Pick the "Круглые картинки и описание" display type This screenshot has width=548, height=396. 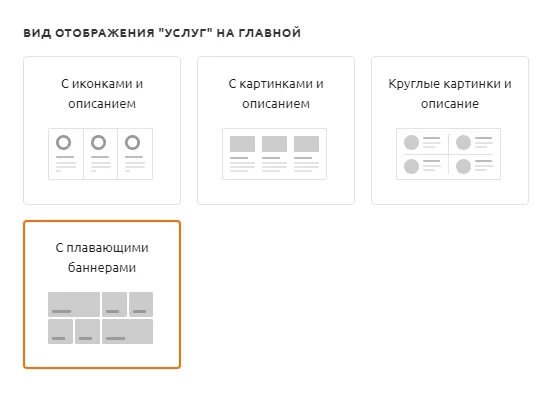click(450, 130)
